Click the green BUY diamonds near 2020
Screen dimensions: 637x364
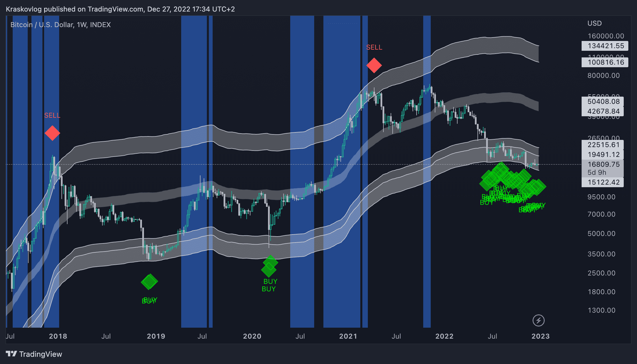pos(269,266)
